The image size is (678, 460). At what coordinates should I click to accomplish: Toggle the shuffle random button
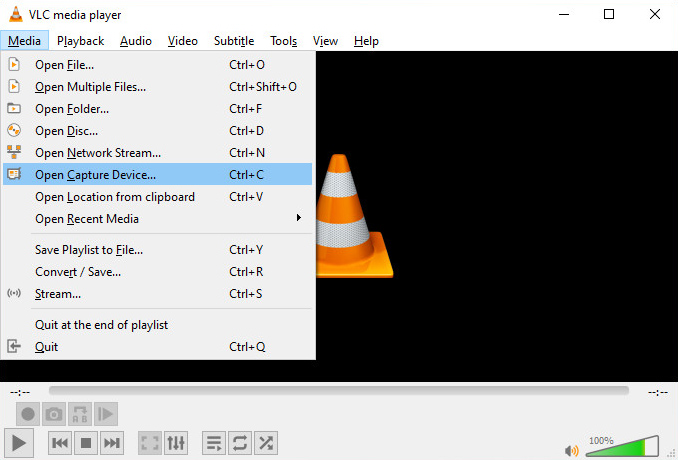pos(266,443)
